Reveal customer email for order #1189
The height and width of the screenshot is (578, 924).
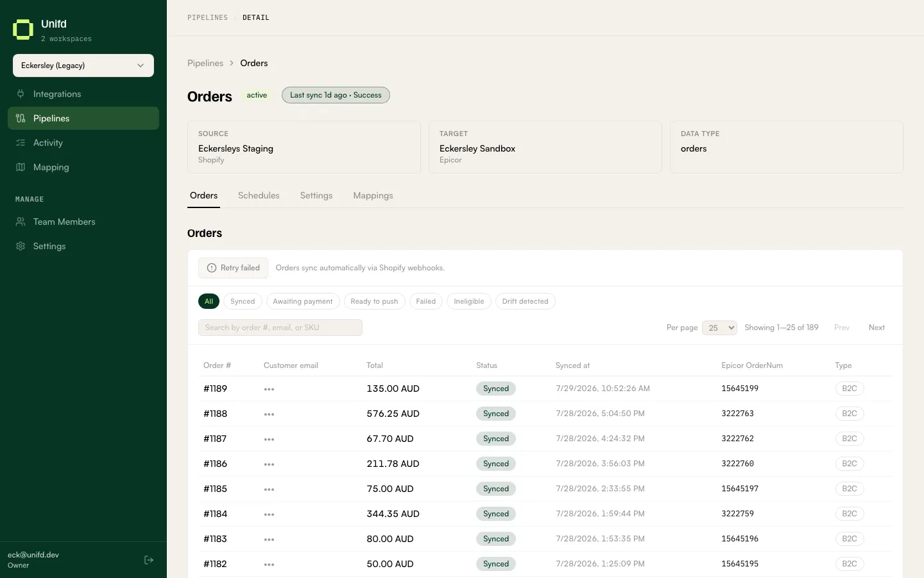[x=269, y=389]
